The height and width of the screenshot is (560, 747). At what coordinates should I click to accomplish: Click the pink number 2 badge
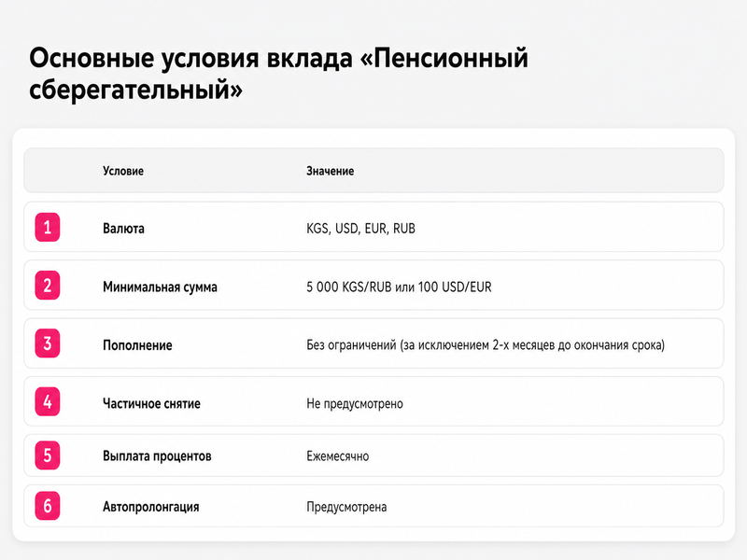pyautogui.click(x=48, y=286)
